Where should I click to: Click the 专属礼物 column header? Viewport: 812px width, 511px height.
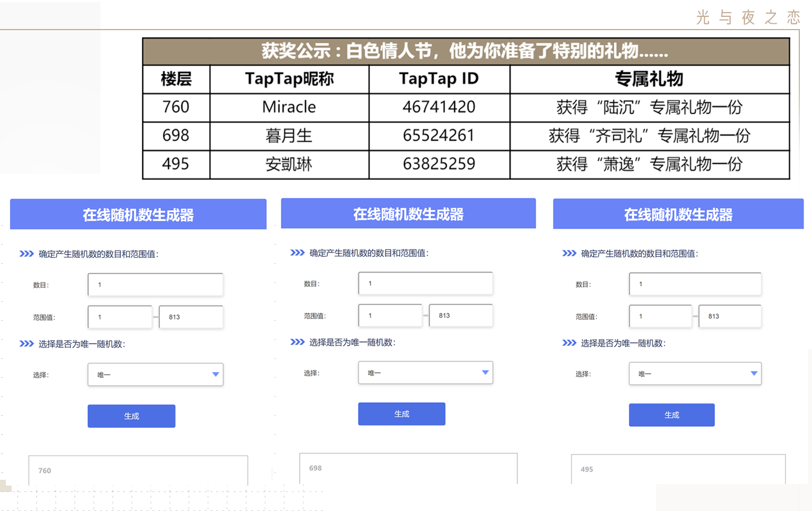point(649,79)
